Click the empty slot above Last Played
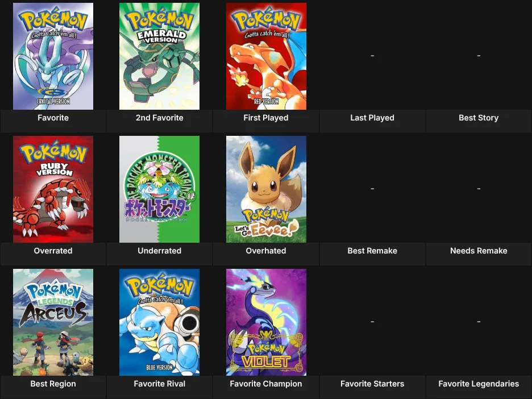The image size is (532, 399). click(372, 56)
